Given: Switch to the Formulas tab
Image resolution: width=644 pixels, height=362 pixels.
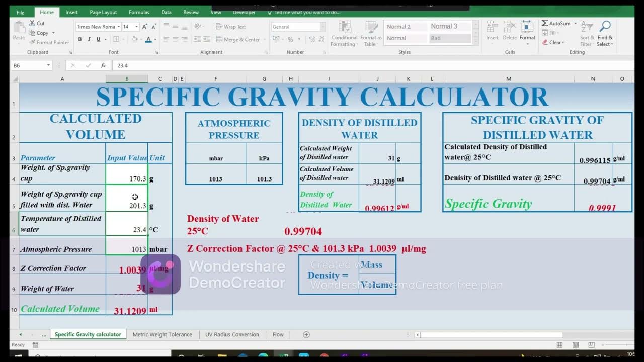Looking at the screenshot, I should click(x=139, y=12).
